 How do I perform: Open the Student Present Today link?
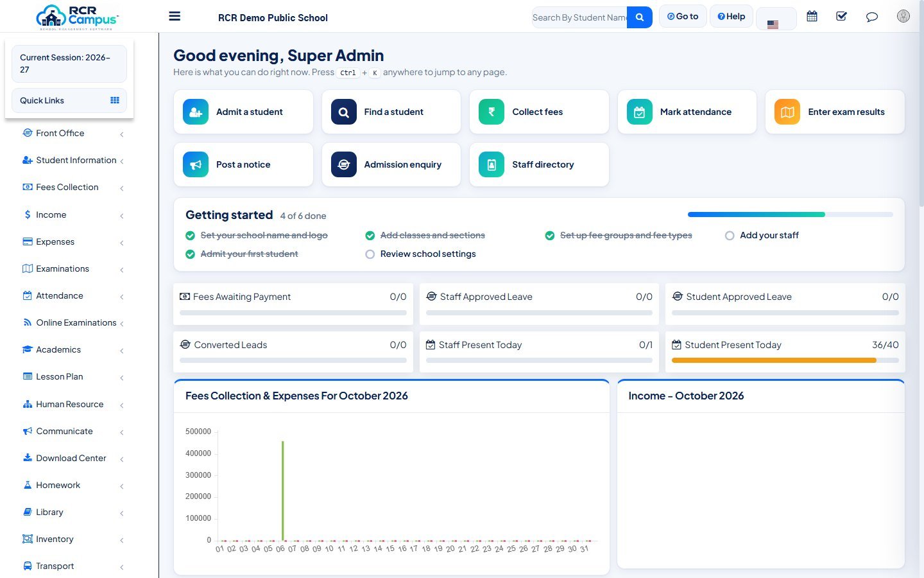point(733,345)
